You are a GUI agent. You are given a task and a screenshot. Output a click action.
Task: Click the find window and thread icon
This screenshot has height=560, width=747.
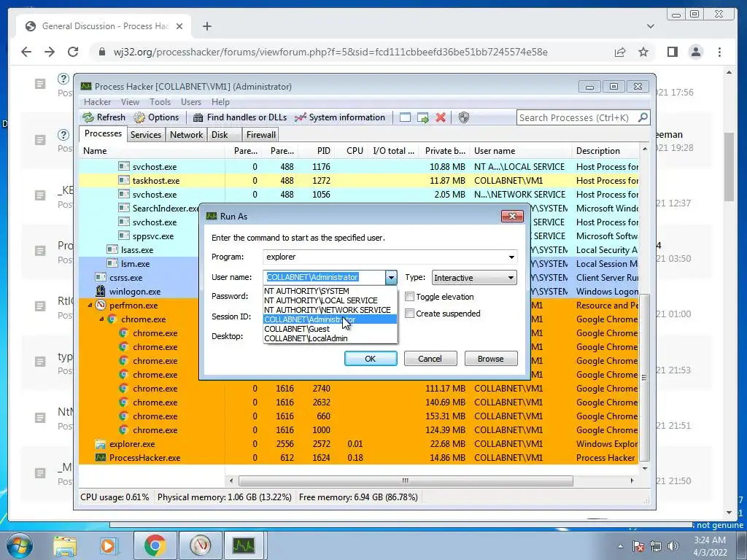pyautogui.click(x=422, y=117)
